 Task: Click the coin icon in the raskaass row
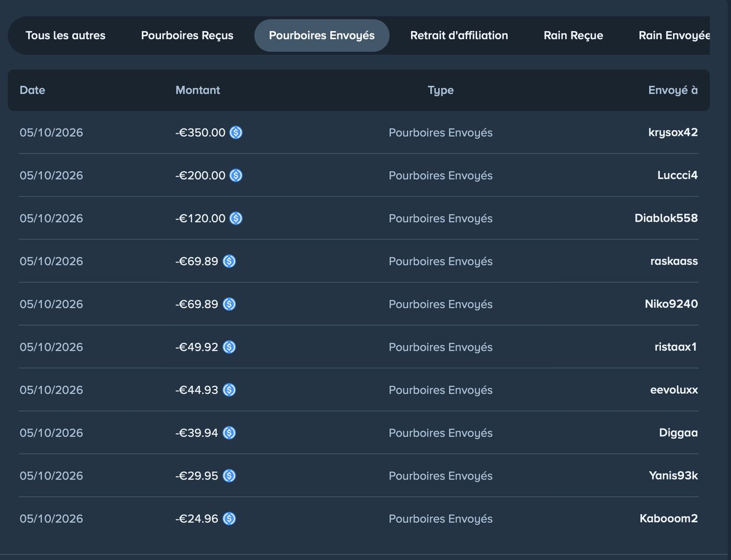229,261
